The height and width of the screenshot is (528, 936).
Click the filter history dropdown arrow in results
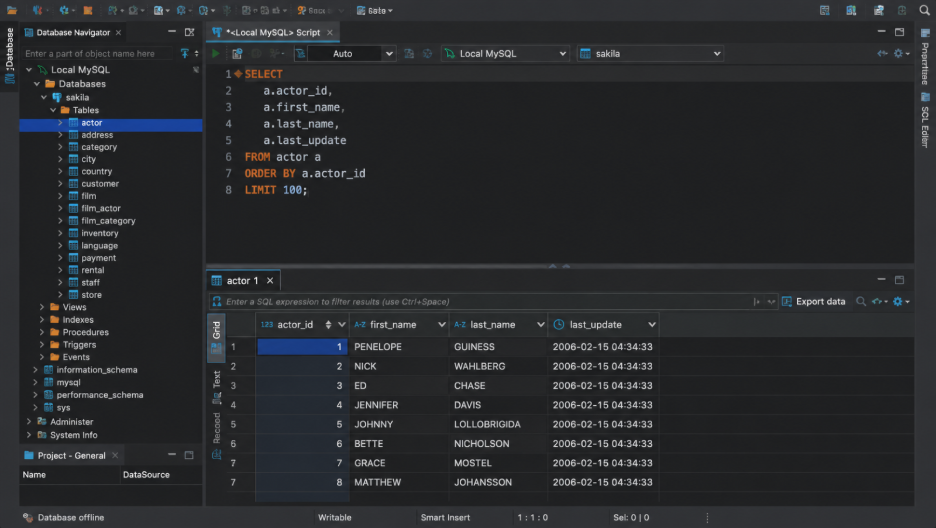[771, 302]
